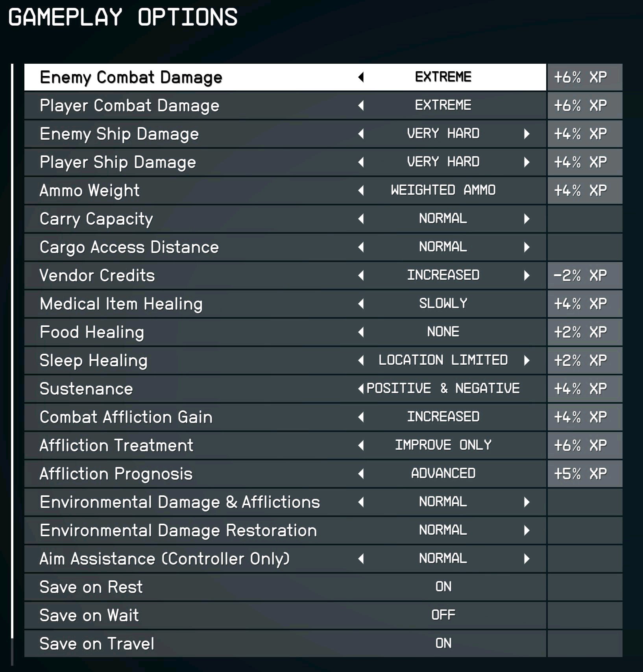This screenshot has height=672, width=643.
Task: Select Combat Affliction Gain label
Action: pos(126,417)
